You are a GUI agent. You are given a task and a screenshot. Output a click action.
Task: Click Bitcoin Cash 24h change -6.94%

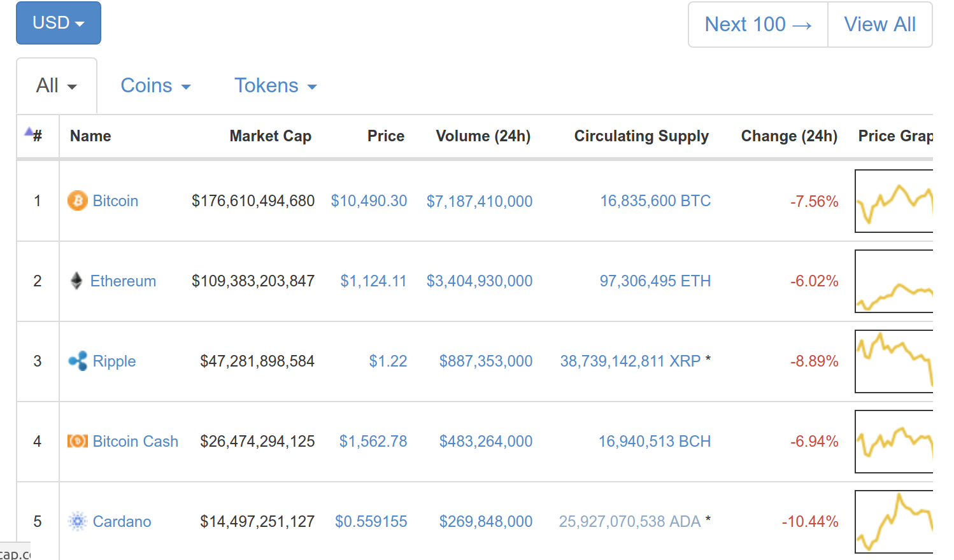815,442
